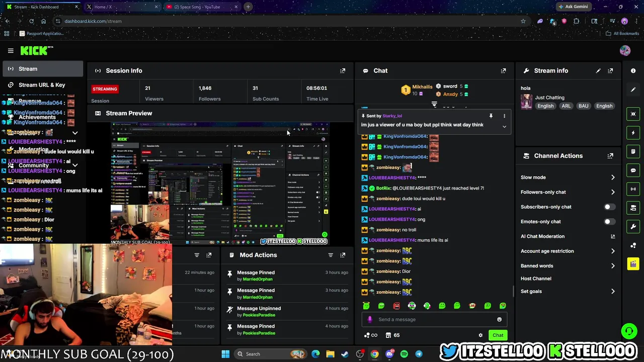Click into Send a message field
The height and width of the screenshot is (362, 644).
pos(435,319)
